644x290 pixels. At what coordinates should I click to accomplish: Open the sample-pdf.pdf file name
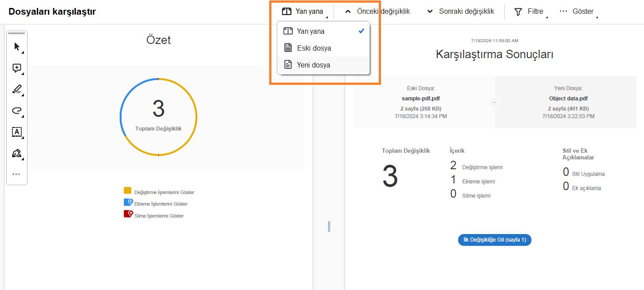tap(420, 98)
